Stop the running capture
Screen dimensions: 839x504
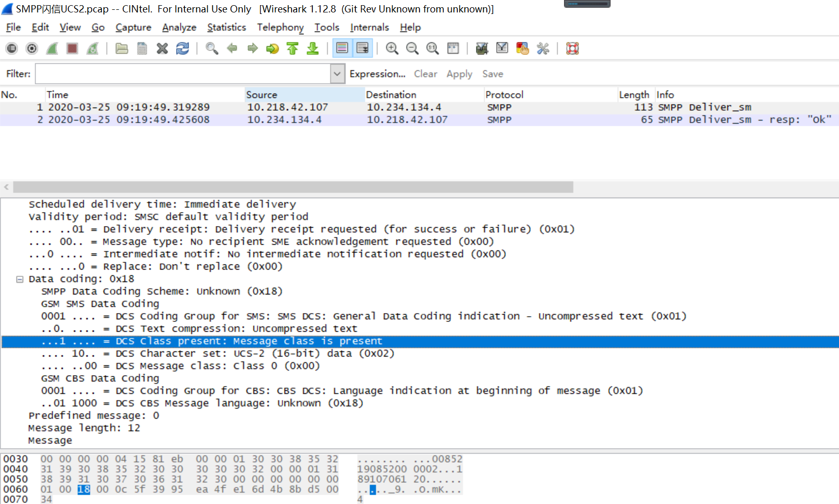[72, 49]
